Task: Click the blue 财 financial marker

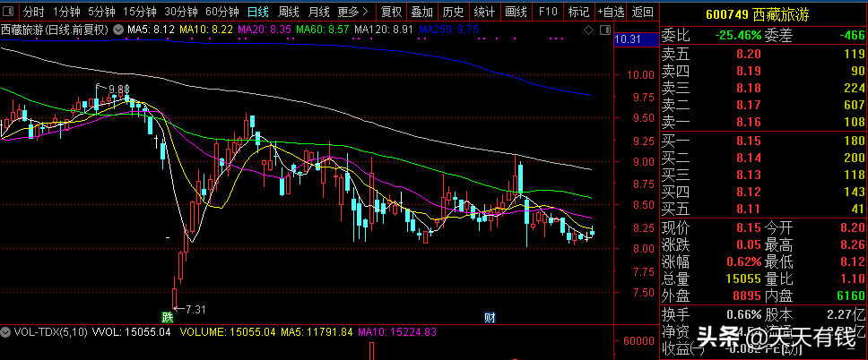Action: (490, 317)
